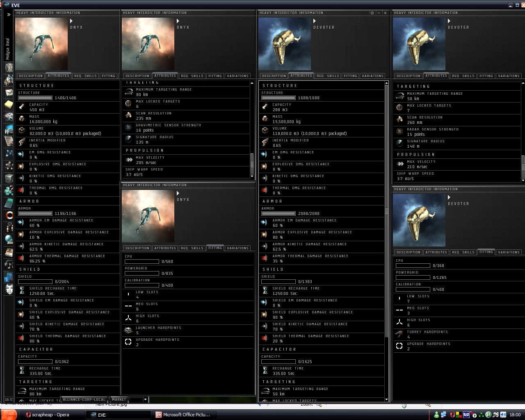Open the Calculator icon in the sidebar

click(x=9, y=203)
